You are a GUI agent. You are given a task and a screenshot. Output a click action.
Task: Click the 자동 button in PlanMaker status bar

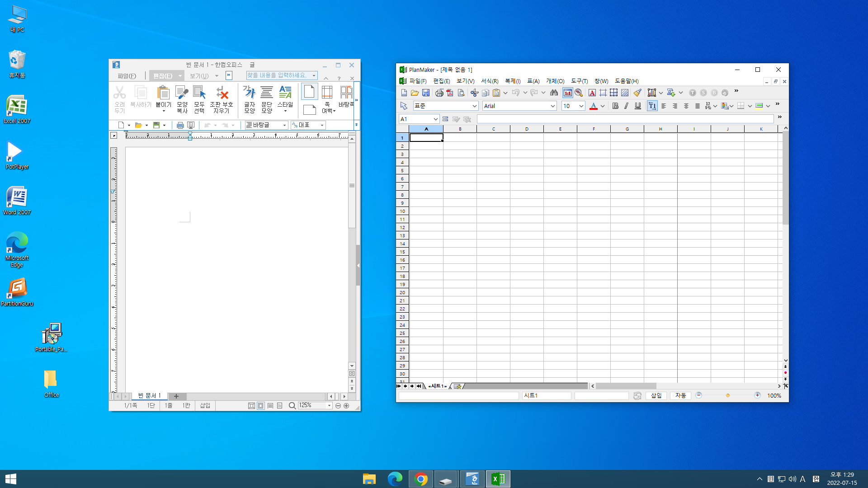tap(680, 395)
